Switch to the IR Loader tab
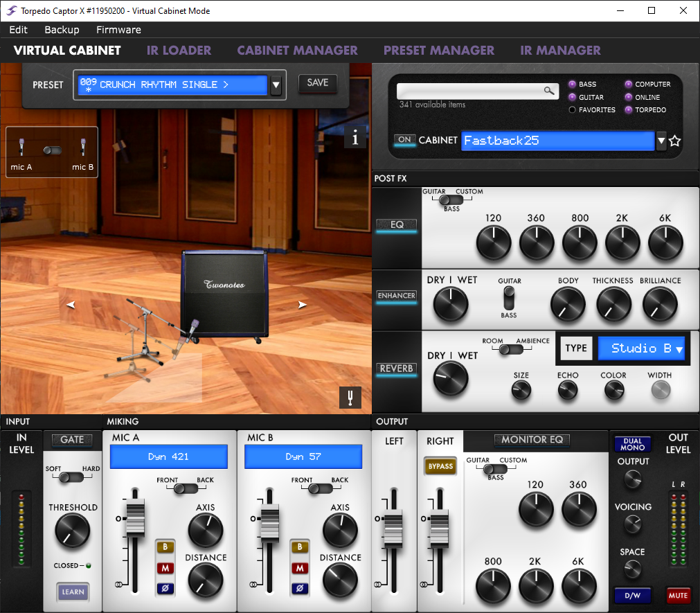The width and height of the screenshot is (700, 613). tap(179, 51)
